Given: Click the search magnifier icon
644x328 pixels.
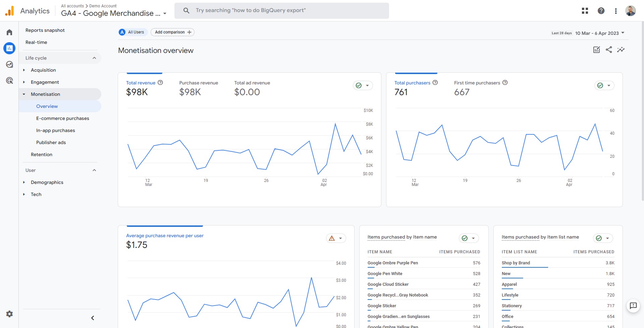Looking at the screenshot, I should (186, 10).
